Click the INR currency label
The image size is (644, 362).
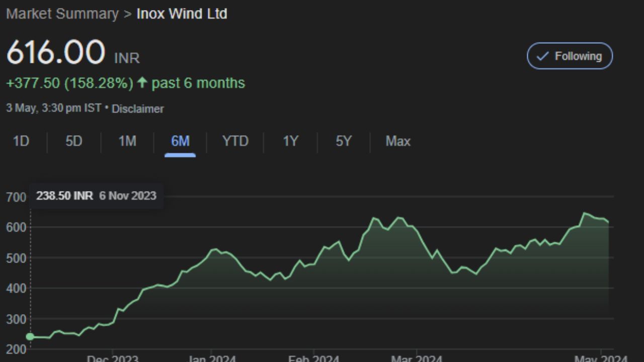127,58
